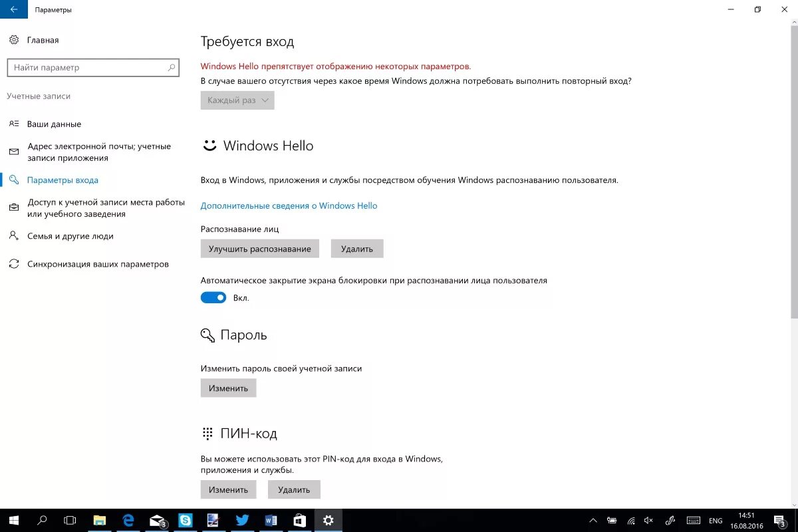Click "Улучшить распознавание" button
Image resolution: width=798 pixels, height=532 pixels.
(x=259, y=248)
